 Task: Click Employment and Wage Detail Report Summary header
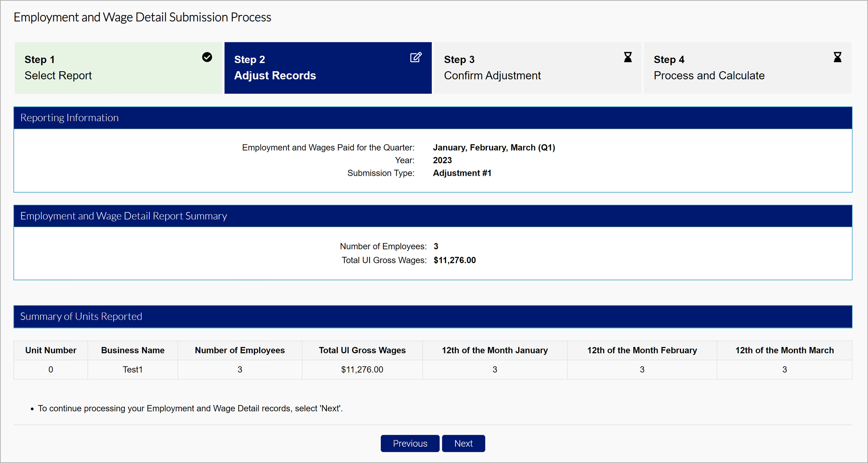coord(433,216)
